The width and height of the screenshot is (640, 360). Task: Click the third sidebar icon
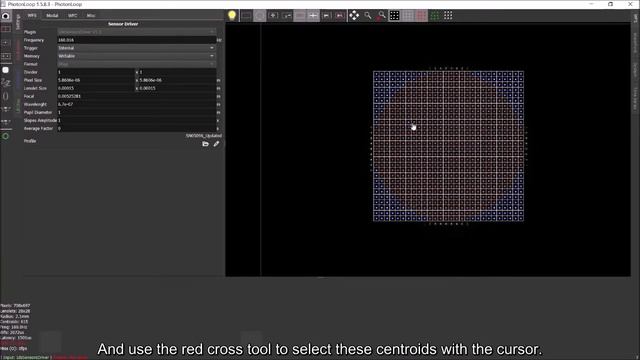pyautogui.click(x=6, y=42)
